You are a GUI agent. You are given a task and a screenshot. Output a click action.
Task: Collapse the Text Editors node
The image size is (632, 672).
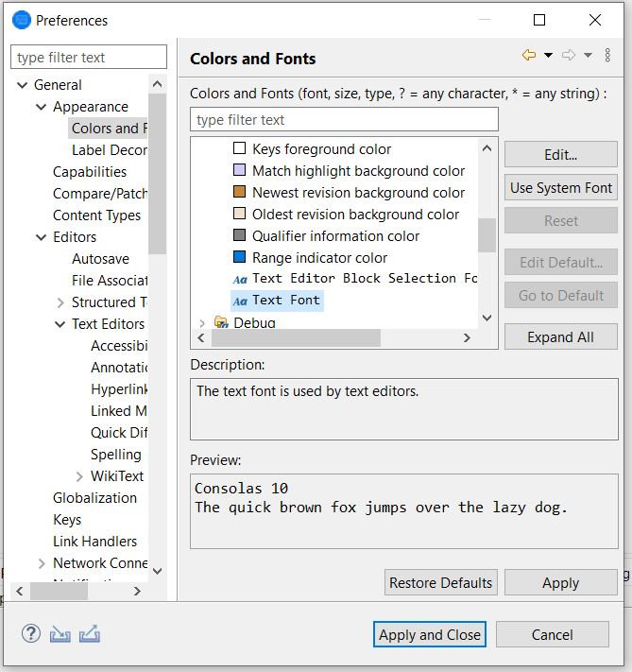point(60,324)
